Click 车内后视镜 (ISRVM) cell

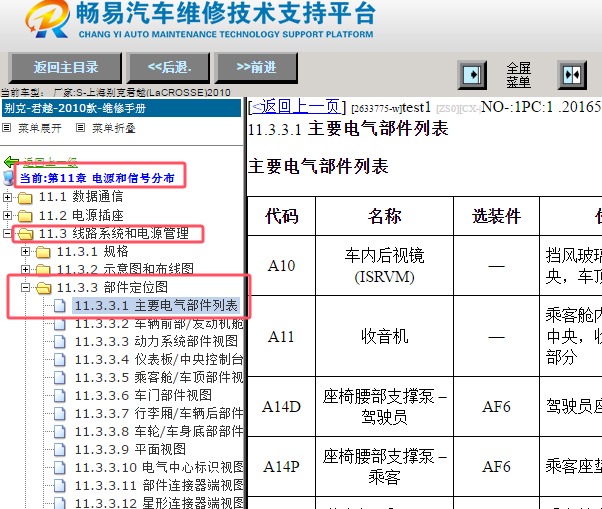coord(384,266)
